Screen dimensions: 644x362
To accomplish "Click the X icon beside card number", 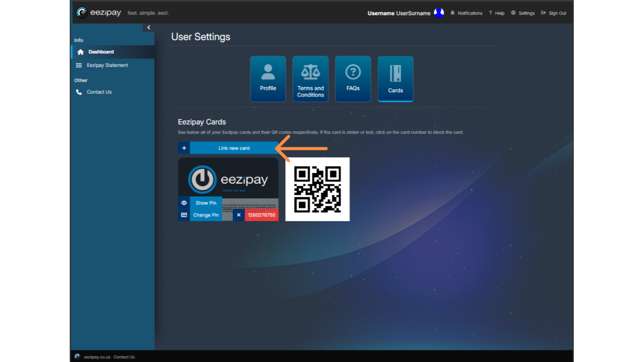I will (x=239, y=215).
